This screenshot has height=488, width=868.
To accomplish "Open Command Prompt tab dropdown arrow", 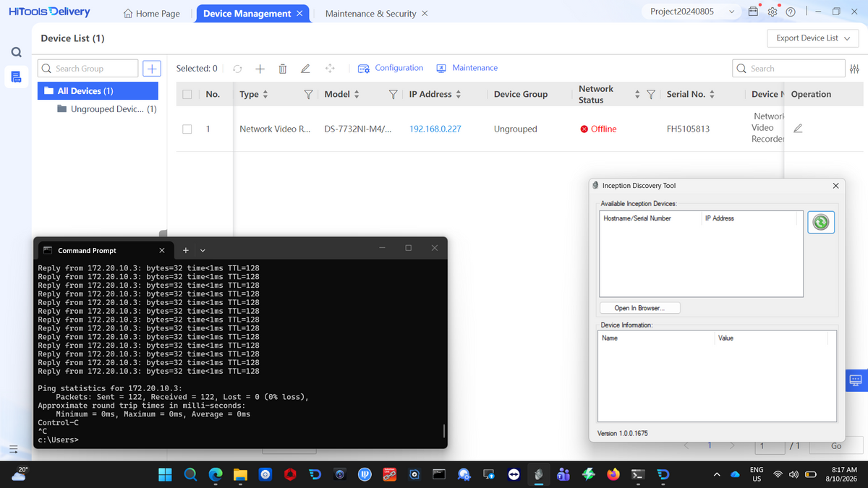I will tap(203, 250).
